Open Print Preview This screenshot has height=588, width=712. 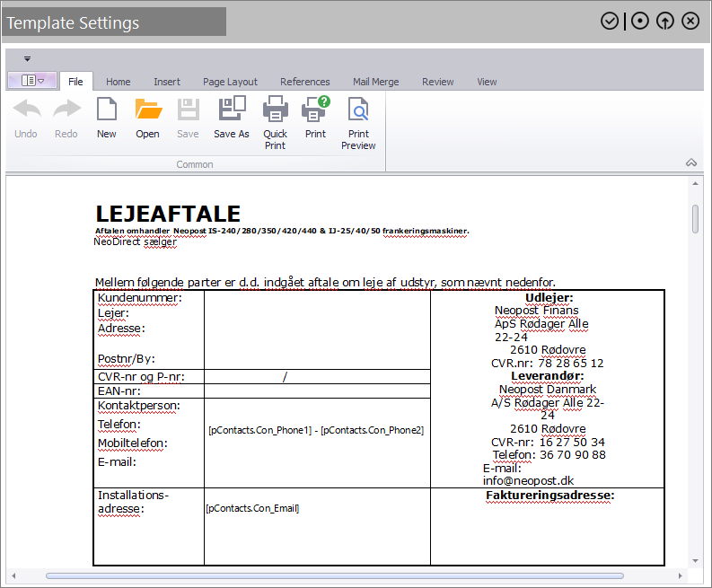coord(358,123)
